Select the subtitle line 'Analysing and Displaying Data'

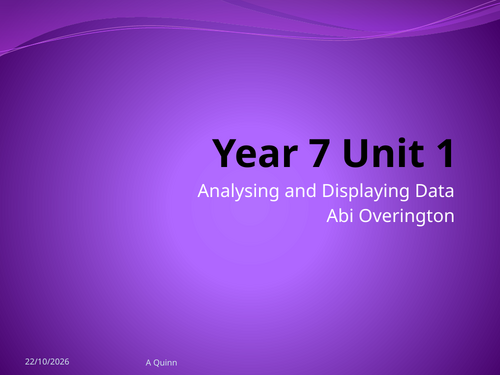click(326, 192)
